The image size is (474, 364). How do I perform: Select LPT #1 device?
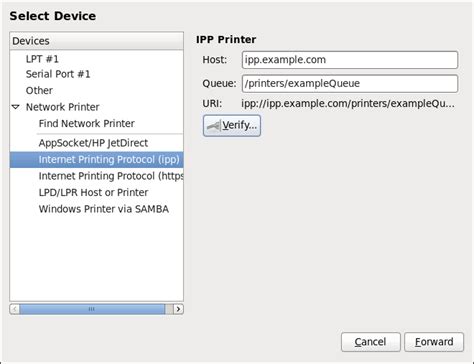click(x=97, y=59)
